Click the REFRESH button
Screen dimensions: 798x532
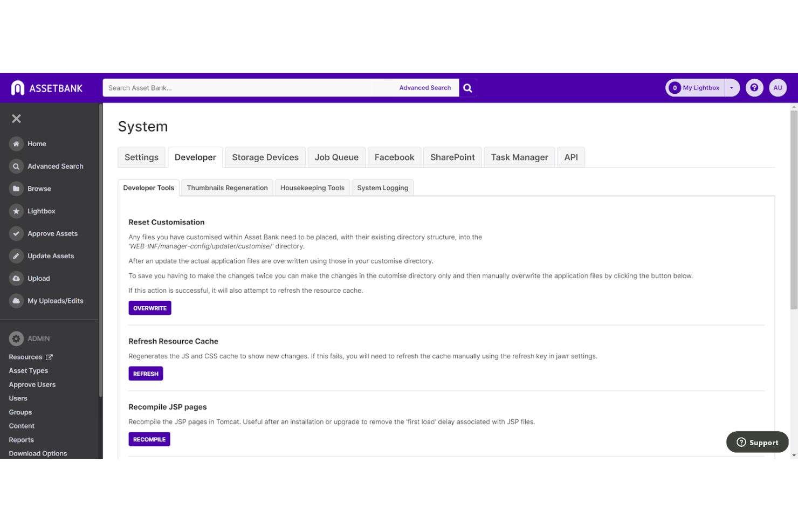coord(146,374)
